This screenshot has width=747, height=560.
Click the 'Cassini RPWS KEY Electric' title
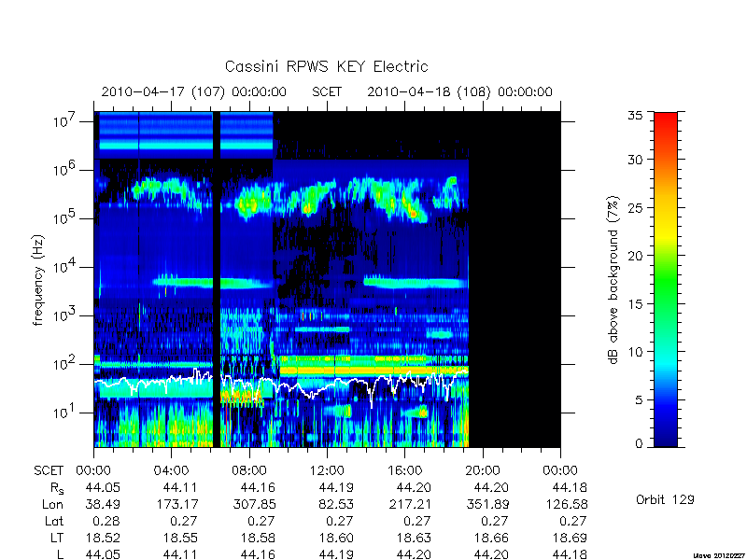point(326,66)
